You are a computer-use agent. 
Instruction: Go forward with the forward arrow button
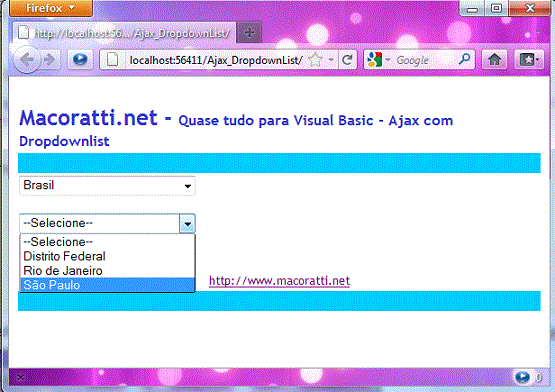(50, 60)
